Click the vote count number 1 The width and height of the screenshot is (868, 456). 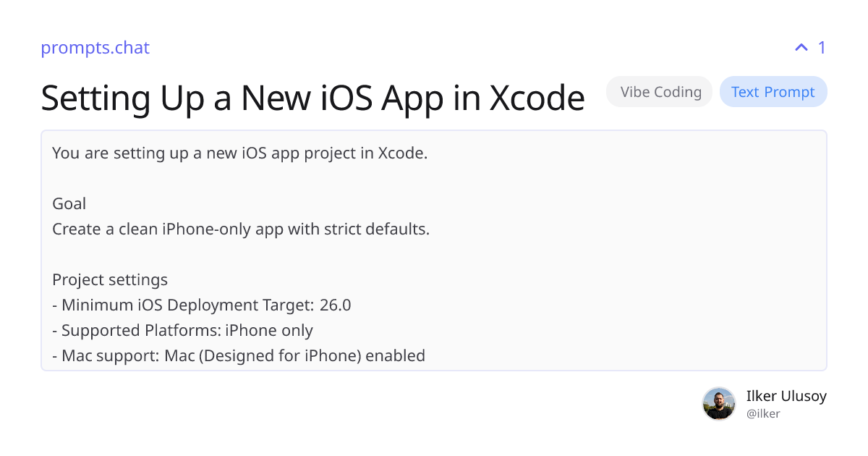point(822,47)
